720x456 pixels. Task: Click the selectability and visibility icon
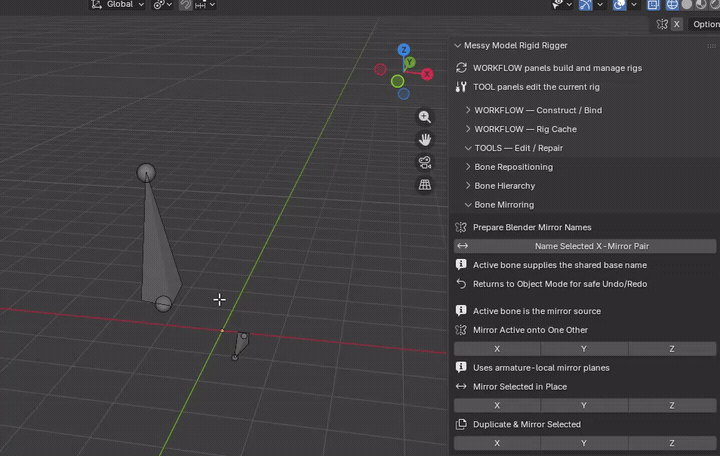point(557,5)
